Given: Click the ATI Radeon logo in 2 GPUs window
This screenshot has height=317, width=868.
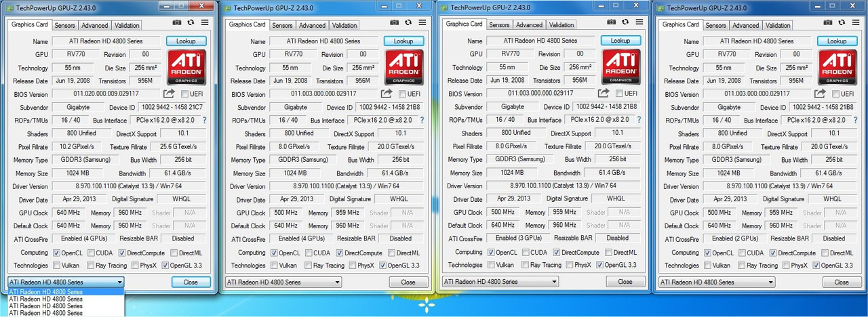Looking at the screenshot, I should pos(838,66).
